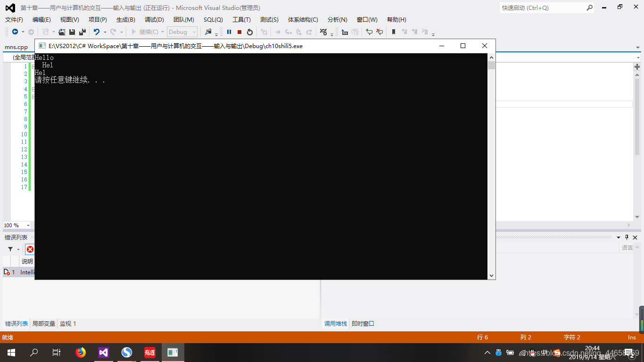Enable the error list filter funnel

coord(10,249)
